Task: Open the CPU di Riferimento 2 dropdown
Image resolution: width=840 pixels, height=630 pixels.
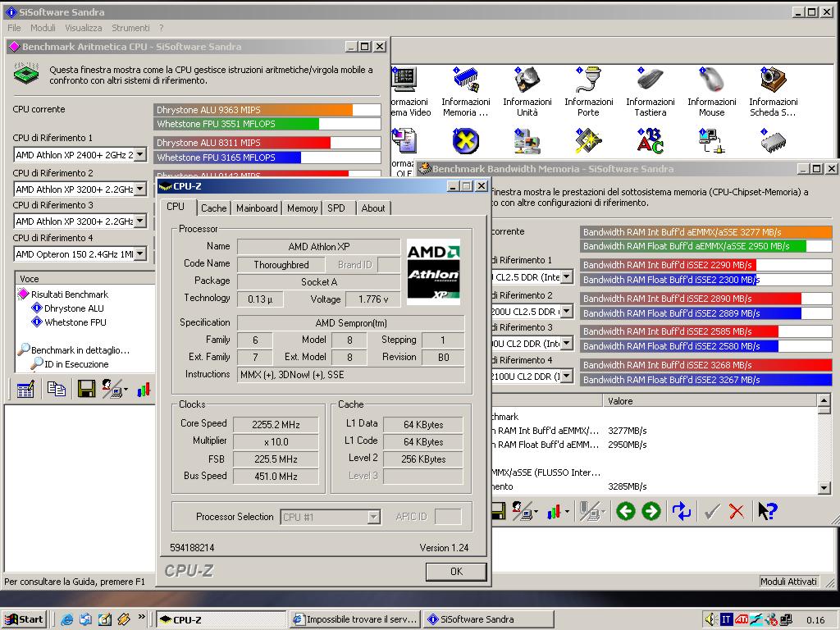Action: [x=139, y=189]
